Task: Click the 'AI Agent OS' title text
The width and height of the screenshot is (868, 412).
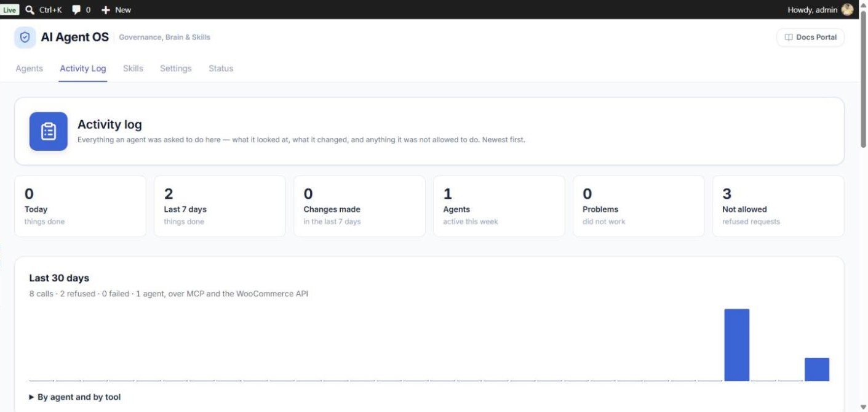Action: pyautogui.click(x=75, y=37)
